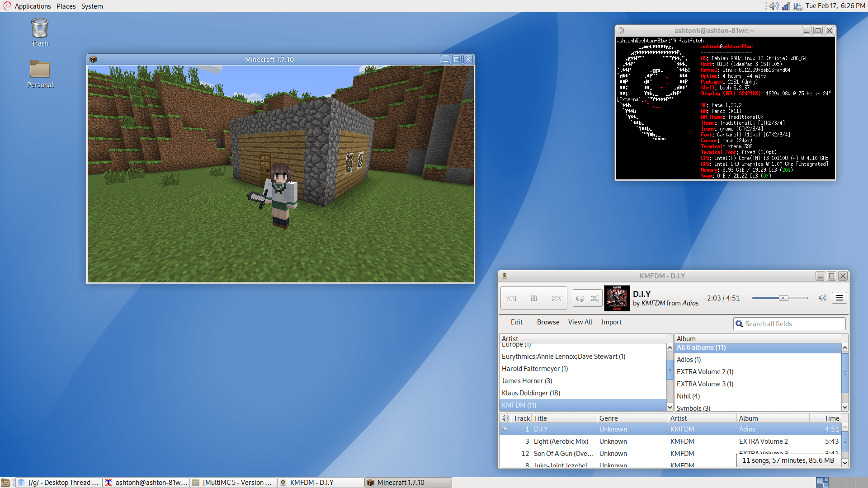The height and width of the screenshot is (488, 868).
Task: Open the Places menu
Action: (66, 6)
